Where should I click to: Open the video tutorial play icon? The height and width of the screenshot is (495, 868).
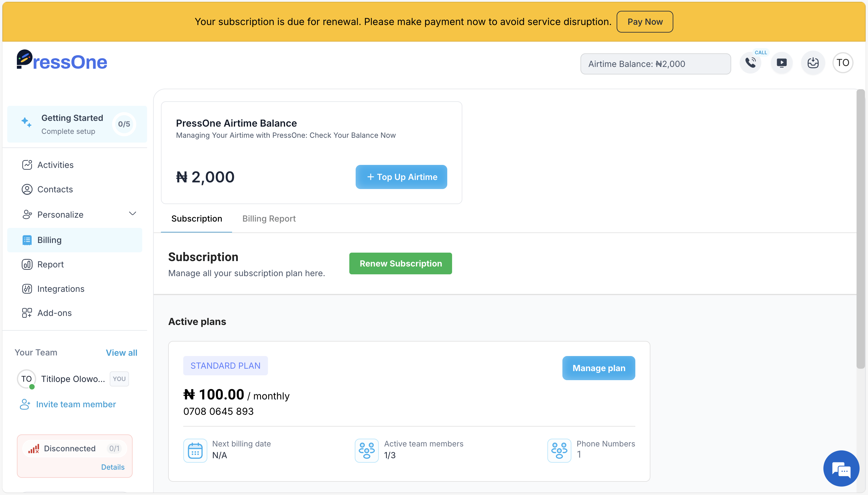(x=782, y=63)
